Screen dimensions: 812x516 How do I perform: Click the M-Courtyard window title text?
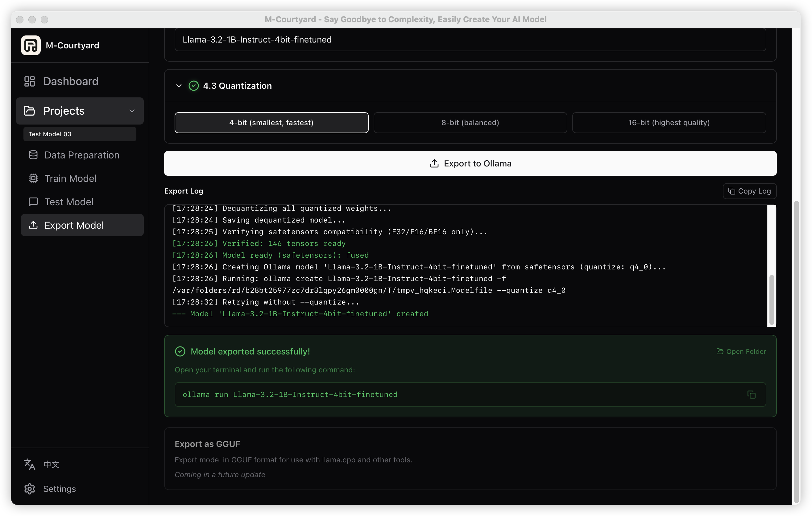pos(406,19)
